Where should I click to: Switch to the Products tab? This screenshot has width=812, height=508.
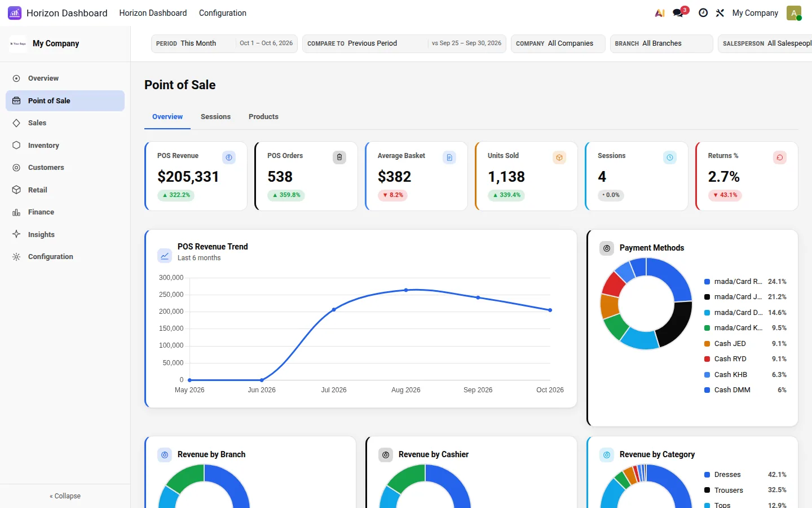[x=263, y=117]
